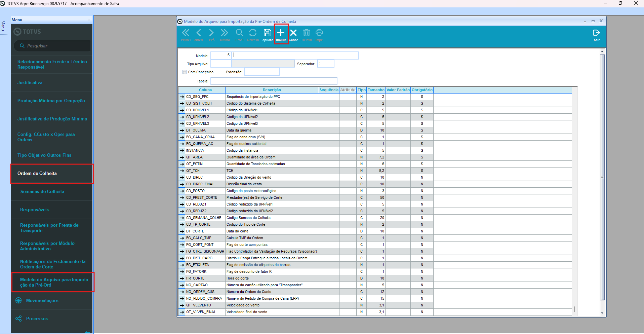
Task: Open Ordem de Colheita menu item
Action: (x=52, y=174)
